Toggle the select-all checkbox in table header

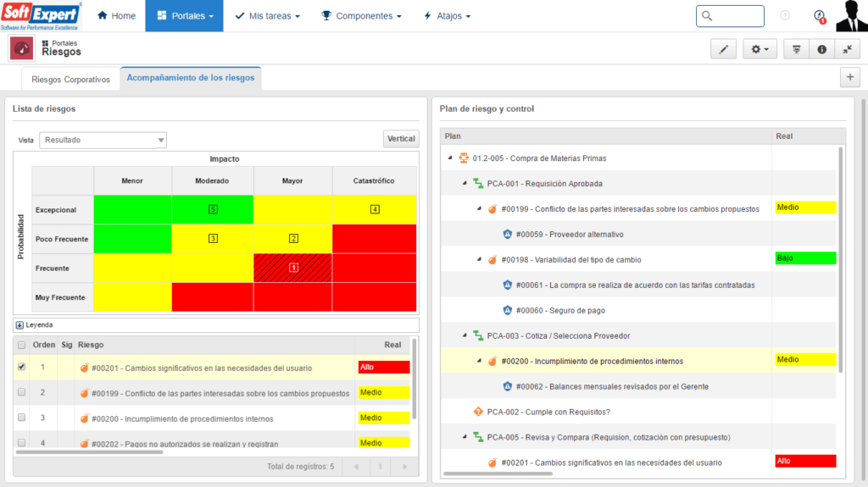click(x=22, y=345)
